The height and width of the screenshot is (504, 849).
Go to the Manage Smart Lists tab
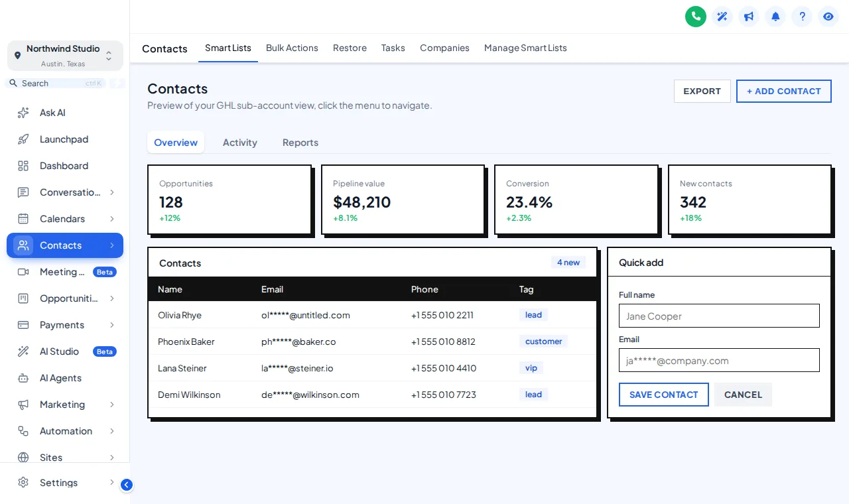[x=525, y=48]
